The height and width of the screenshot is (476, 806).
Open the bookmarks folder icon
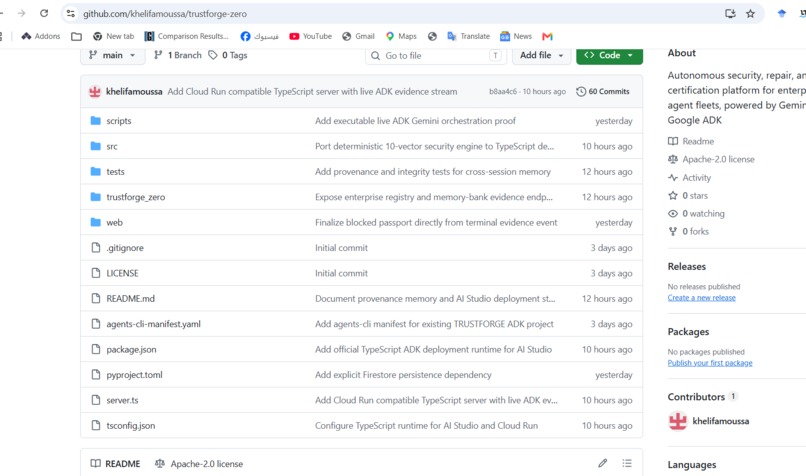(77, 36)
